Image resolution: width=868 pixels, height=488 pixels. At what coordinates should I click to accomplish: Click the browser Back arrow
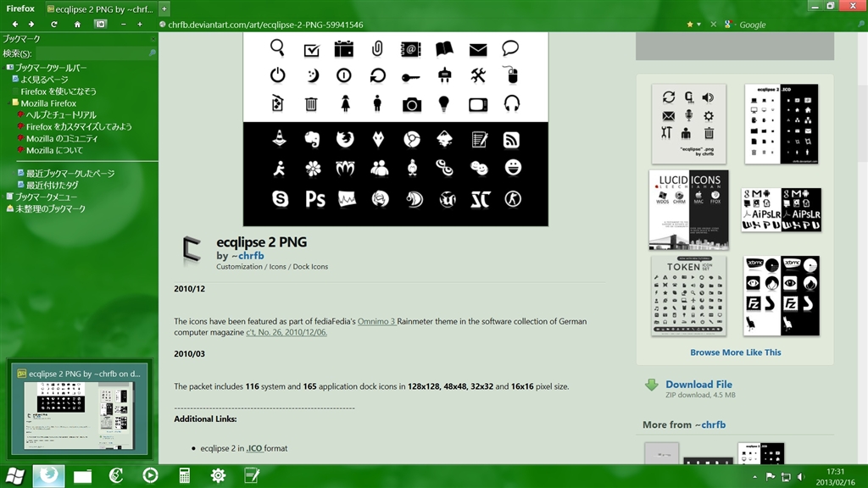point(15,25)
